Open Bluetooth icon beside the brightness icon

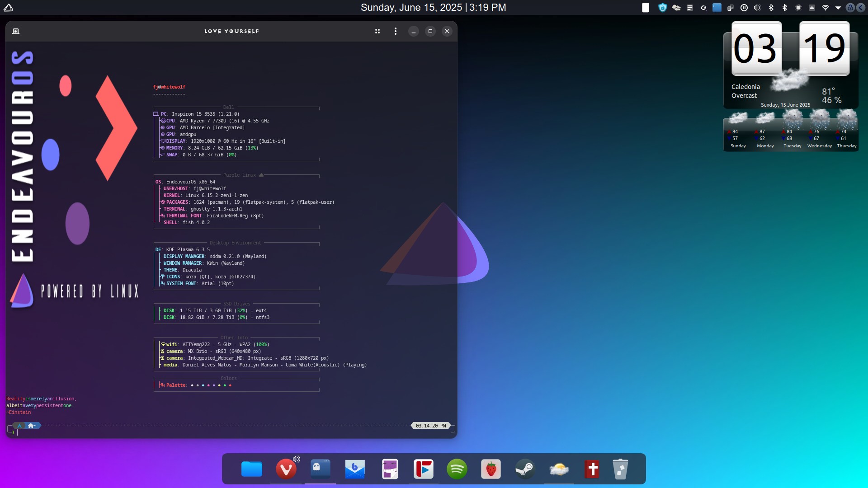(x=785, y=8)
